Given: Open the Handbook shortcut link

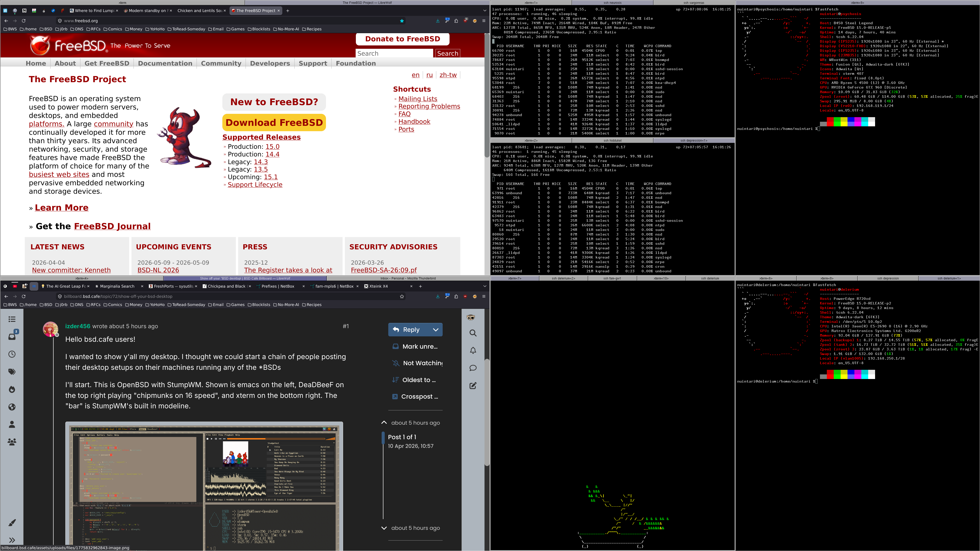Looking at the screenshot, I should pyautogui.click(x=414, y=122).
